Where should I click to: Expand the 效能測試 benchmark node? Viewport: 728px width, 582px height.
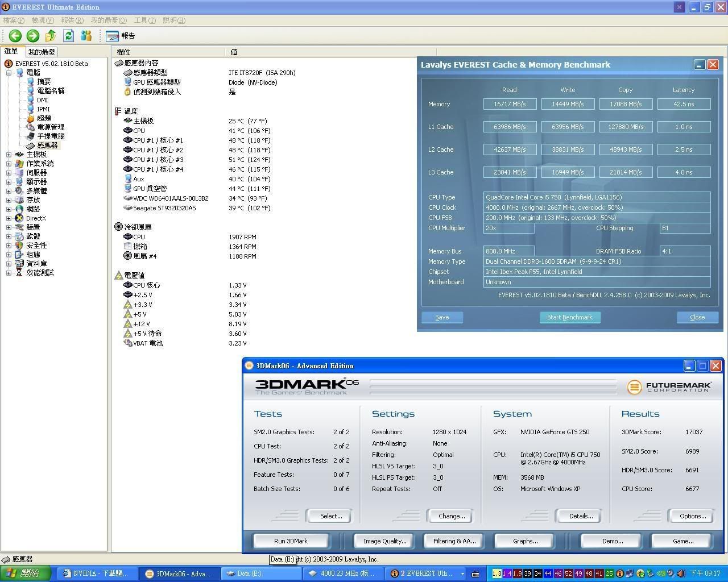click(9, 273)
